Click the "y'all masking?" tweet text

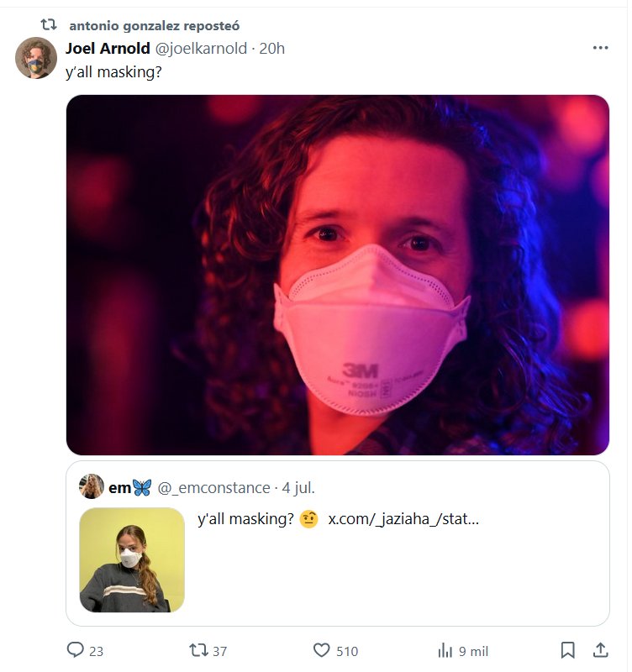(113, 72)
